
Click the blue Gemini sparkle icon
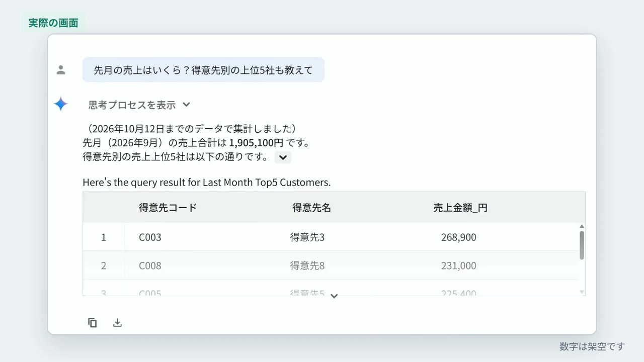[x=61, y=104]
